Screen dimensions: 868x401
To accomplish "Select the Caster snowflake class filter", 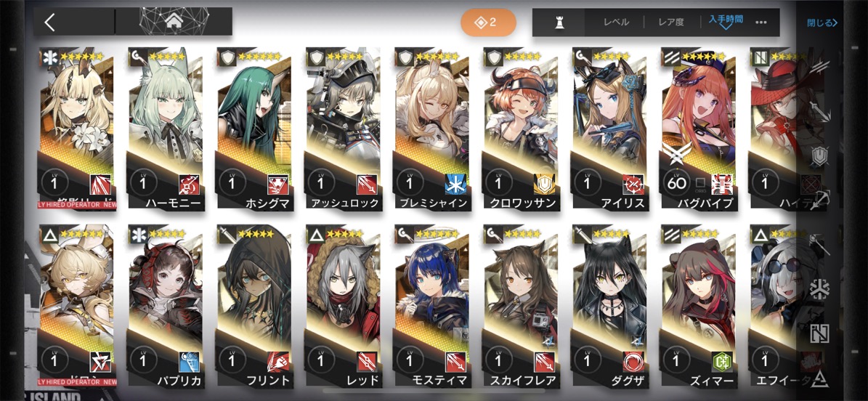I will [820, 289].
